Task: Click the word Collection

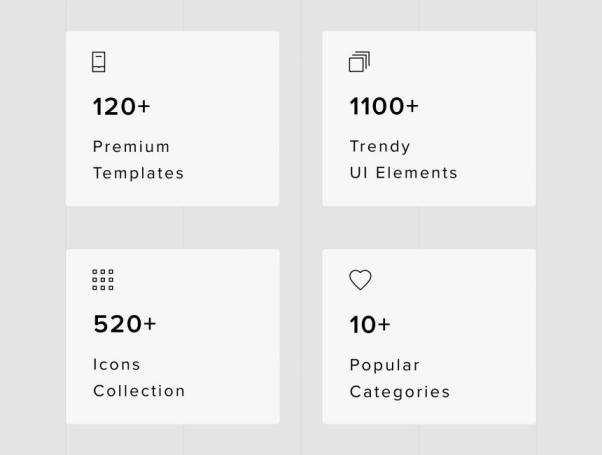Action: coord(139,391)
